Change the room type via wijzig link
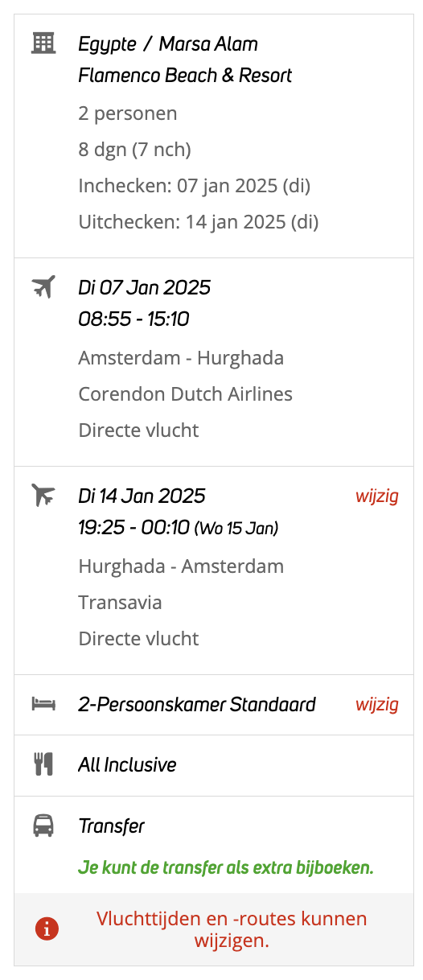Image resolution: width=423 pixels, height=980 pixels. pos(377,705)
